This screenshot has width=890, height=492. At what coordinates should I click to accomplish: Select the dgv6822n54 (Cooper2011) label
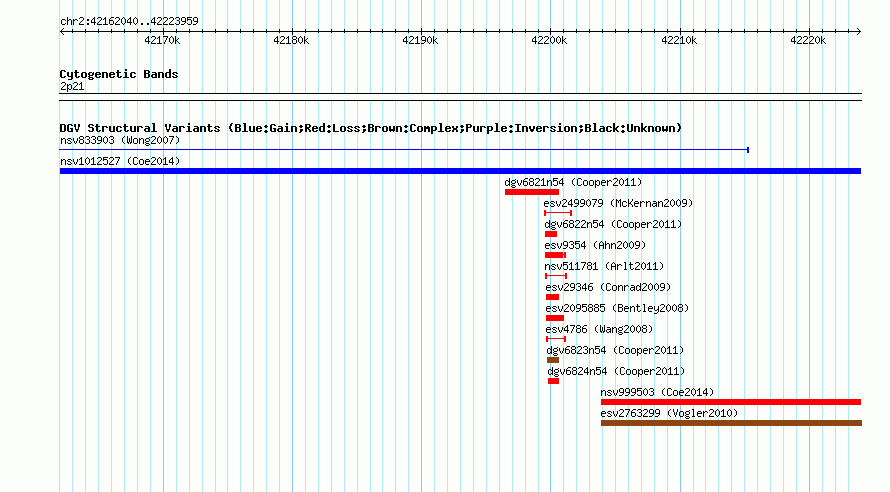pyautogui.click(x=613, y=224)
